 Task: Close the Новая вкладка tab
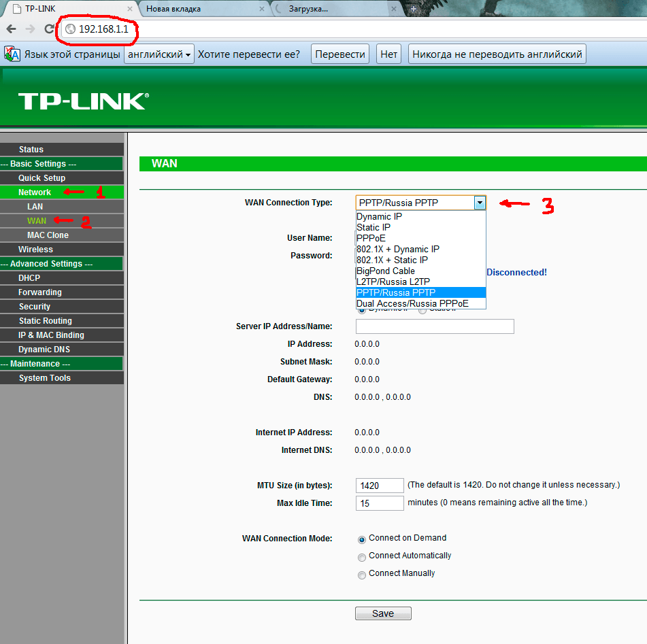(262, 9)
